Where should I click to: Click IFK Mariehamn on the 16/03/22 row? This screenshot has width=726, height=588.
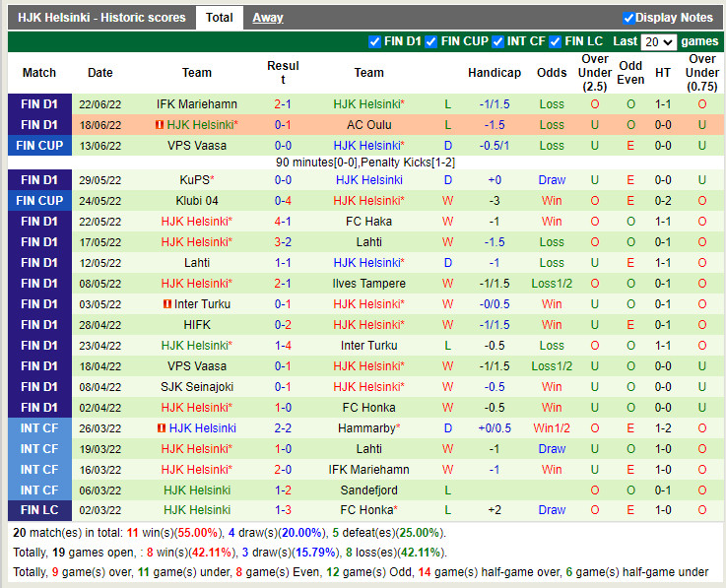(369, 470)
